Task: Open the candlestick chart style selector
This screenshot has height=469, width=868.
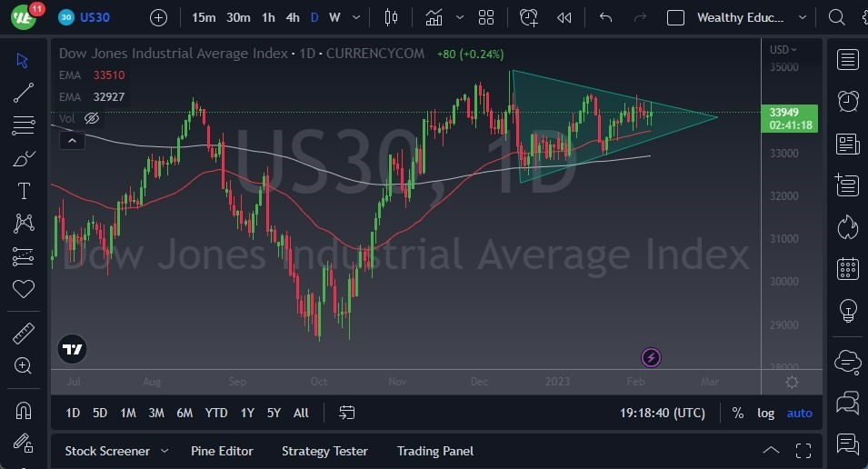Action: click(x=391, y=17)
